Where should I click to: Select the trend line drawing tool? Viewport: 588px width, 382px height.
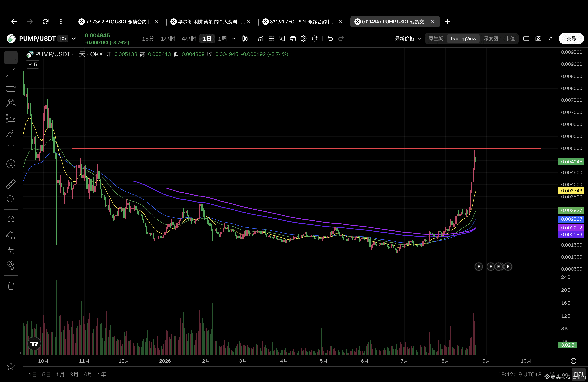coord(11,73)
